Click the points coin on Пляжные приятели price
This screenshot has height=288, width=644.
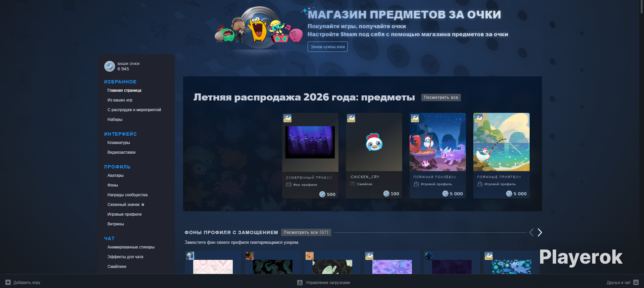coord(509,194)
